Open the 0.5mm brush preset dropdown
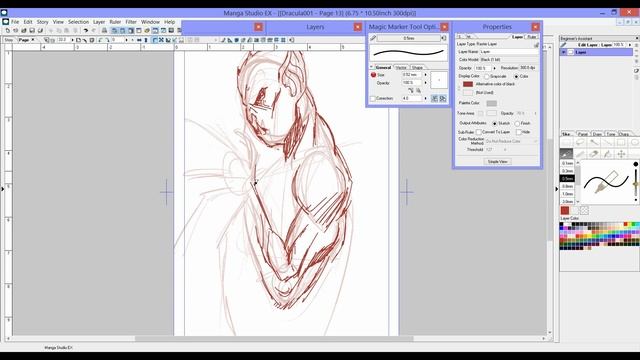Image resolution: width=640 pixels, height=360 pixels. 409,38
